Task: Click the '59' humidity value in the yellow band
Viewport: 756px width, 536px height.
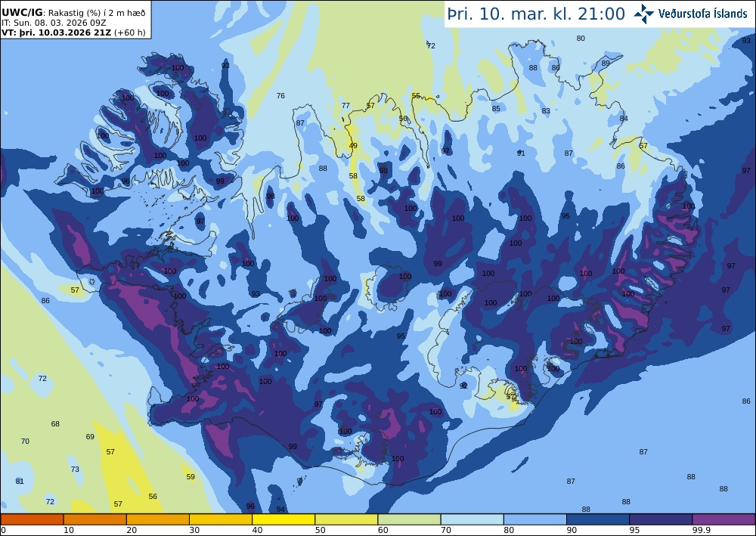Action: point(191,477)
